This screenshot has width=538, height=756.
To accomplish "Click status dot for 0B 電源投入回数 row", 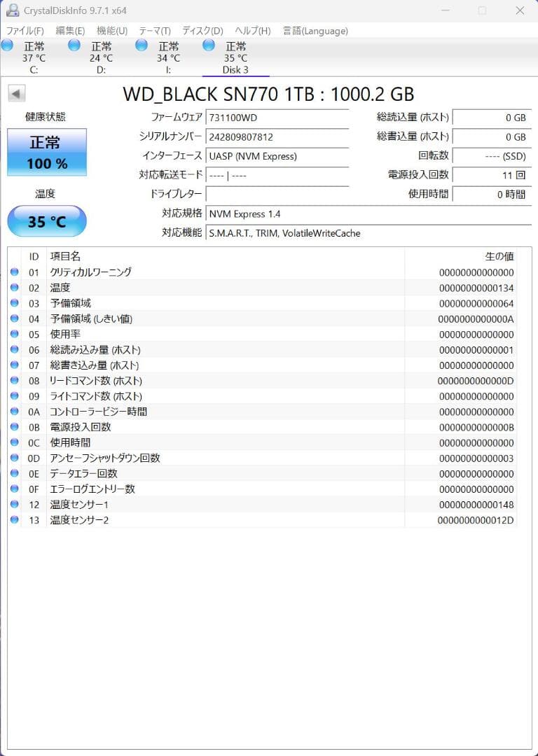I will coord(15,427).
